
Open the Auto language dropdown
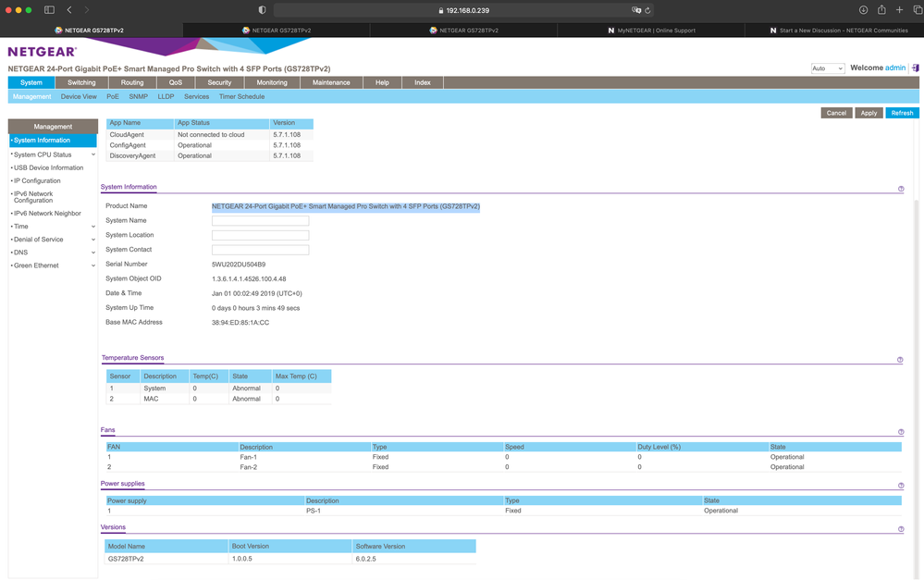pos(827,68)
